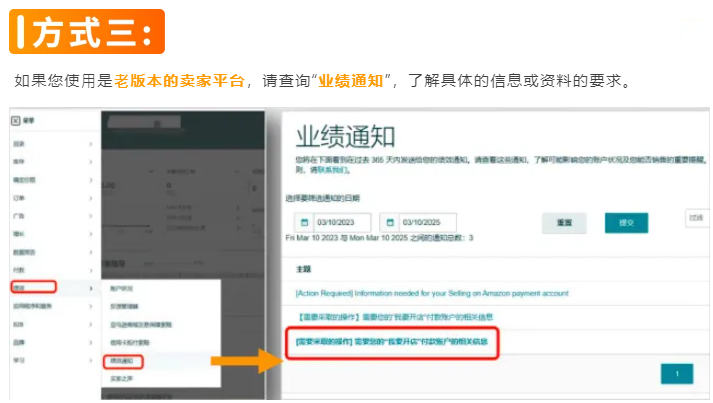Open 买家之声 in the submenu
This screenshot has width=713, height=403.
(119, 378)
